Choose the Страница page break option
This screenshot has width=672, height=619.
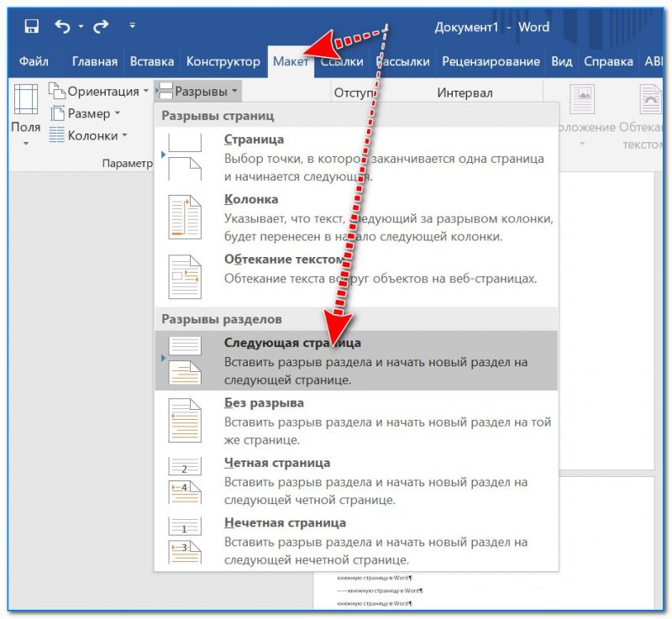click(x=356, y=157)
